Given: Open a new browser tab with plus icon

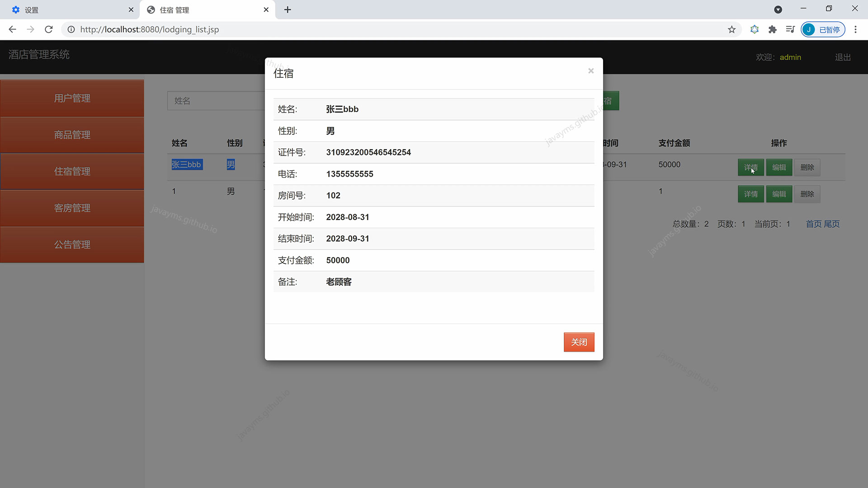Looking at the screenshot, I should point(287,9).
